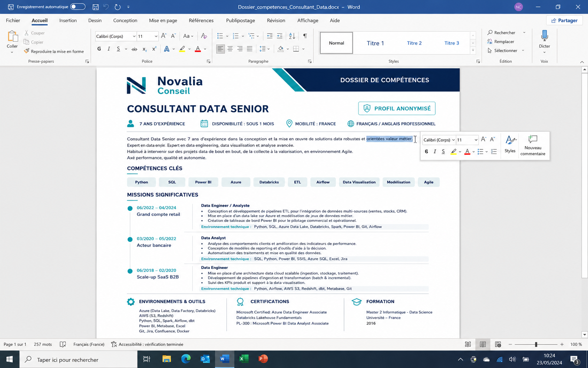Screen dimensions: 588x368
Task: Center the paragraph text
Action: (230, 49)
